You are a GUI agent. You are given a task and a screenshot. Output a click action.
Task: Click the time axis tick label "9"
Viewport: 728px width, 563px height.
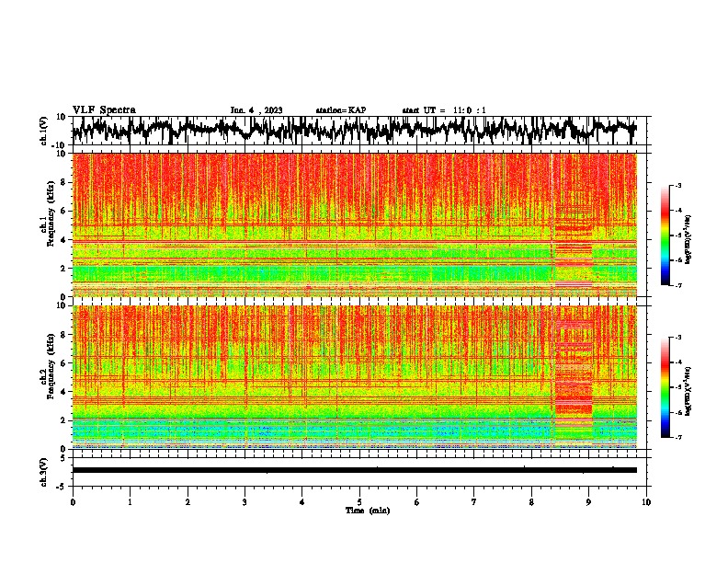tap(588, 501)
